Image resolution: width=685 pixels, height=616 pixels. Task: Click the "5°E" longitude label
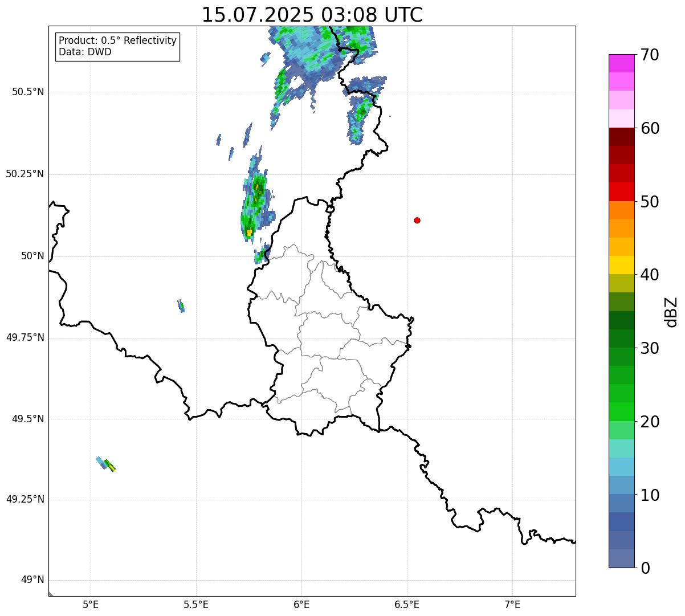91,604
